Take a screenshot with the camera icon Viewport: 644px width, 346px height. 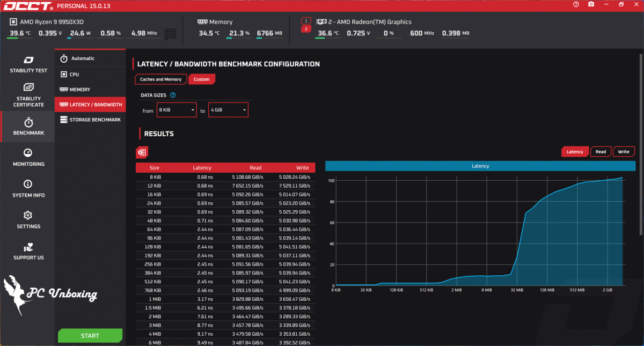pos(591,4)
